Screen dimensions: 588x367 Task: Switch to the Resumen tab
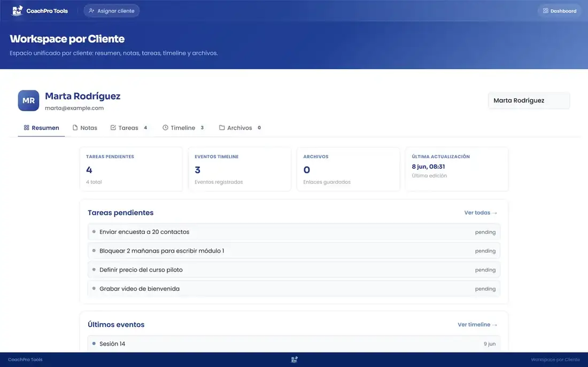pos(41,128)
